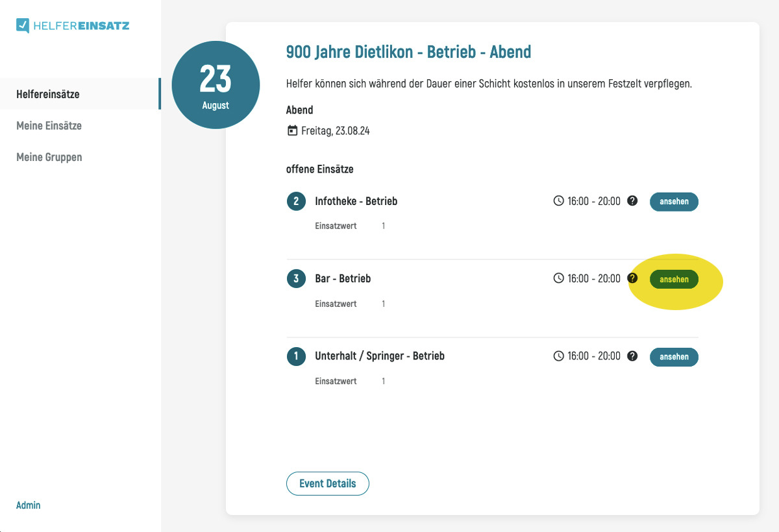779x532 pixels.
Task: Open Meine Gruppen in sidebar
Action: [49, 158]
